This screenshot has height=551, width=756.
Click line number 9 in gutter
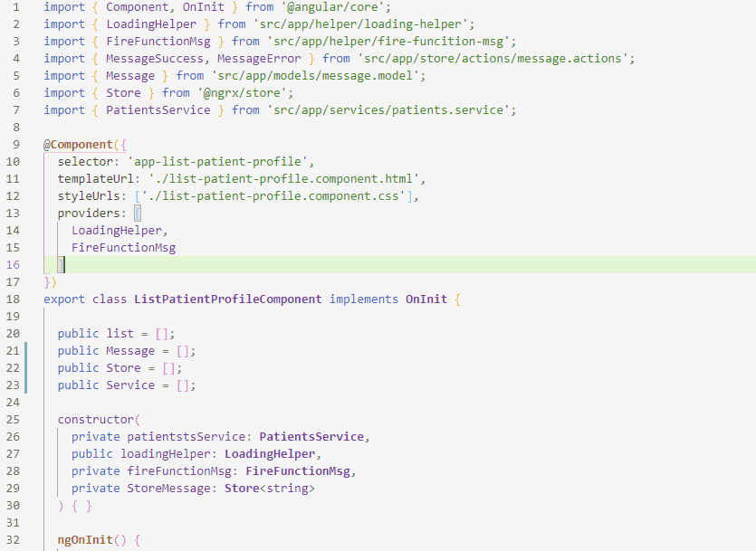point(16,145)
